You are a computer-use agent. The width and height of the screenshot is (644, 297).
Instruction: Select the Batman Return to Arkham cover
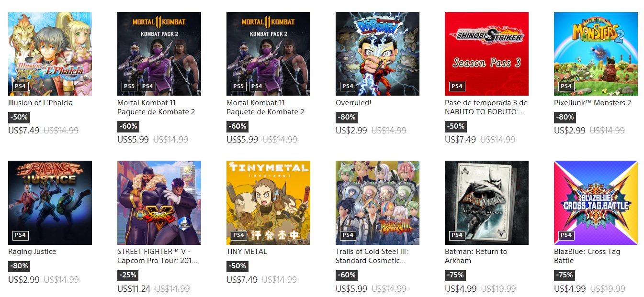pyautogui.click(x=486, y=203)
